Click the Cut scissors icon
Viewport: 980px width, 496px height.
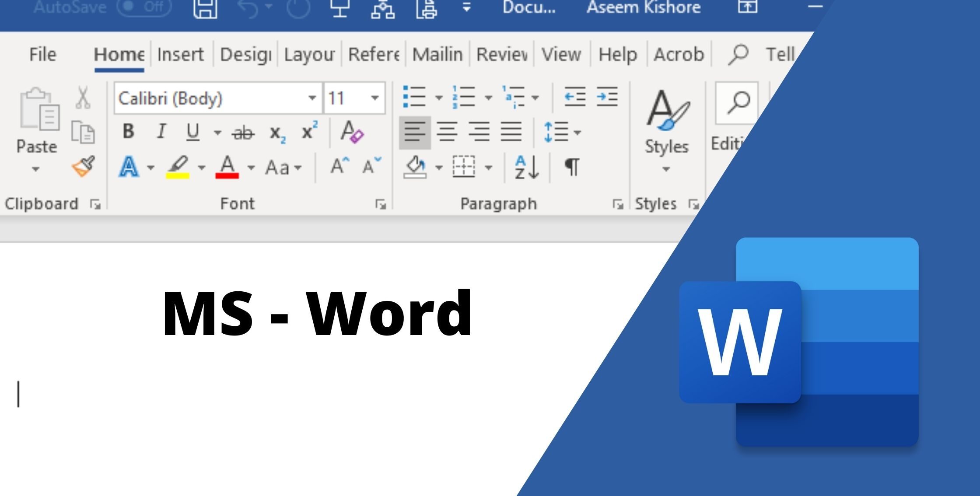83,97
